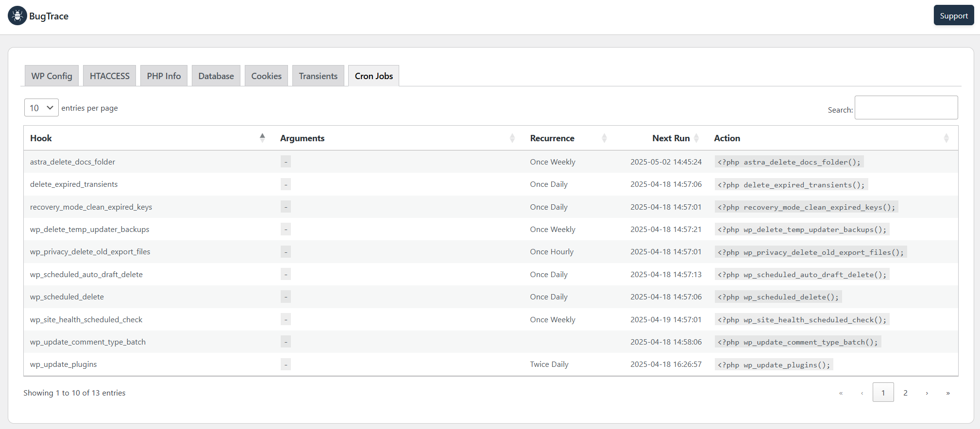
Task: Sort by Next Run column arrows
Action: point(696,138)
